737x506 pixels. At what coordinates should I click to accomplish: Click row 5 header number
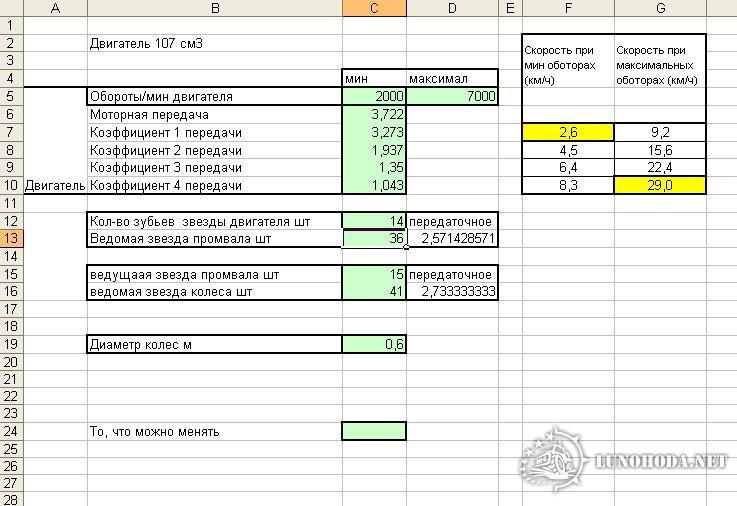11,97
